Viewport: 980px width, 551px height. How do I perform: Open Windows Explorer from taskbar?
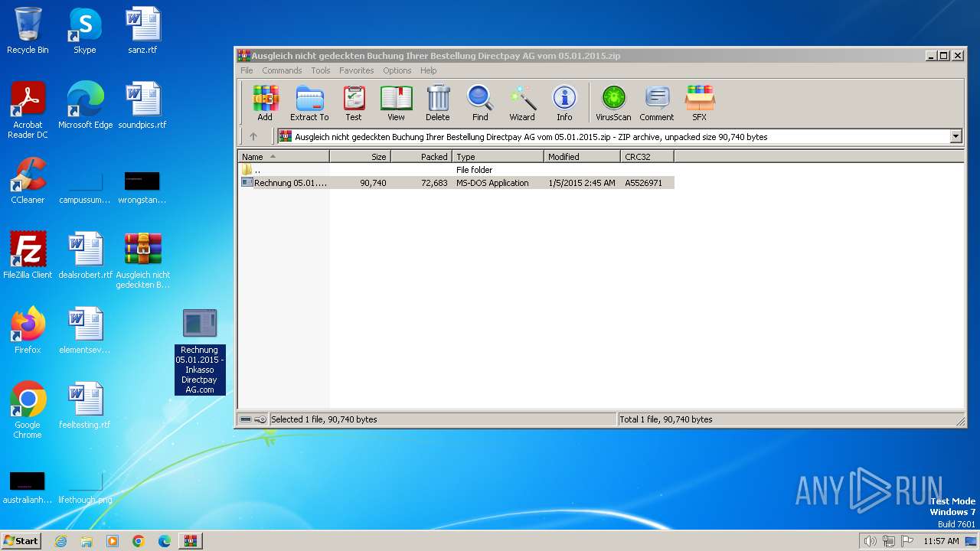(87, 541)
